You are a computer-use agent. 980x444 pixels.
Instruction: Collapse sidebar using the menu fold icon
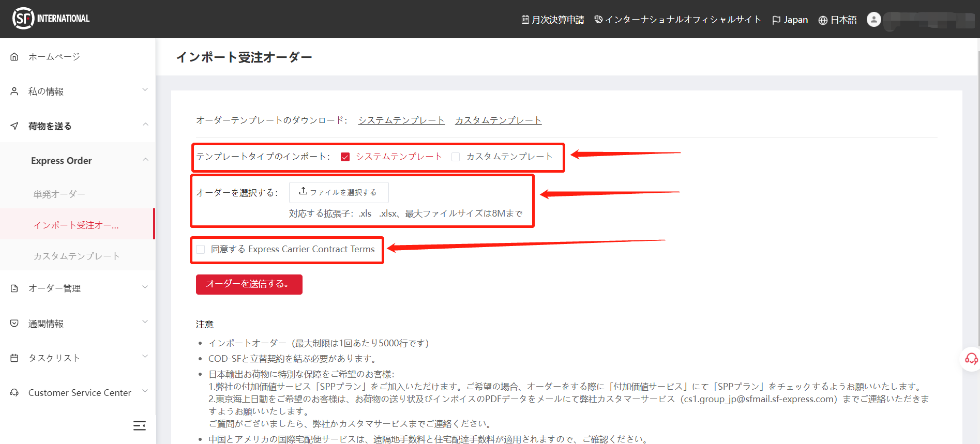tap(139, 425)
